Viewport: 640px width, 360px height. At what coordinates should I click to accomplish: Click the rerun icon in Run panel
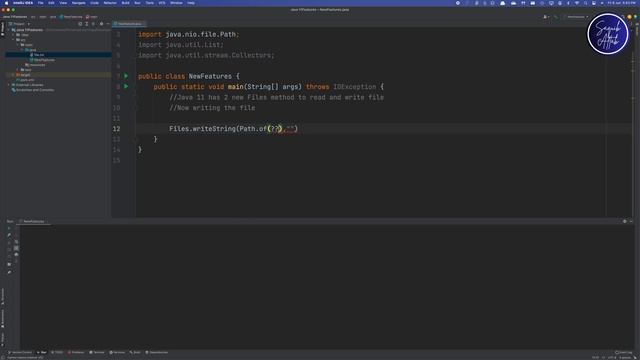click(x=9, y=229)
